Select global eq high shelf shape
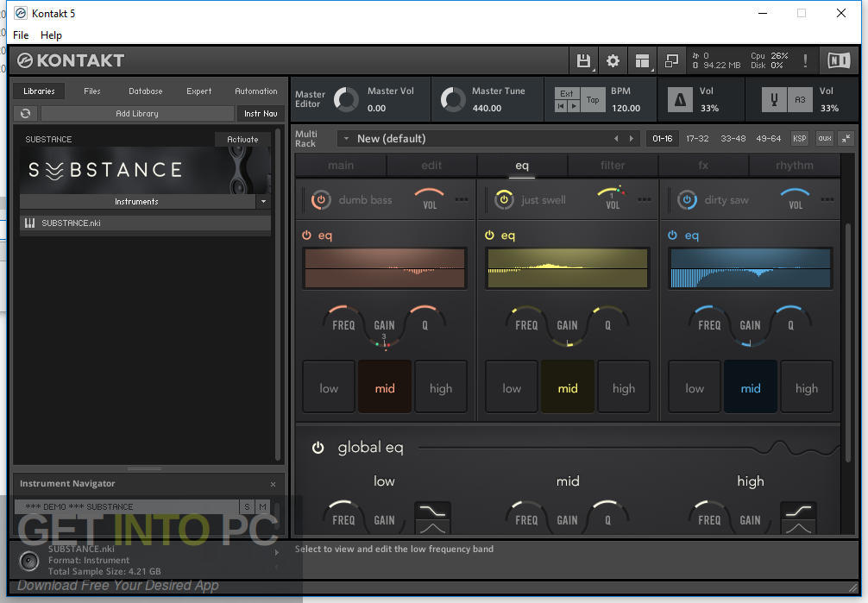 [x=798, y=510]
